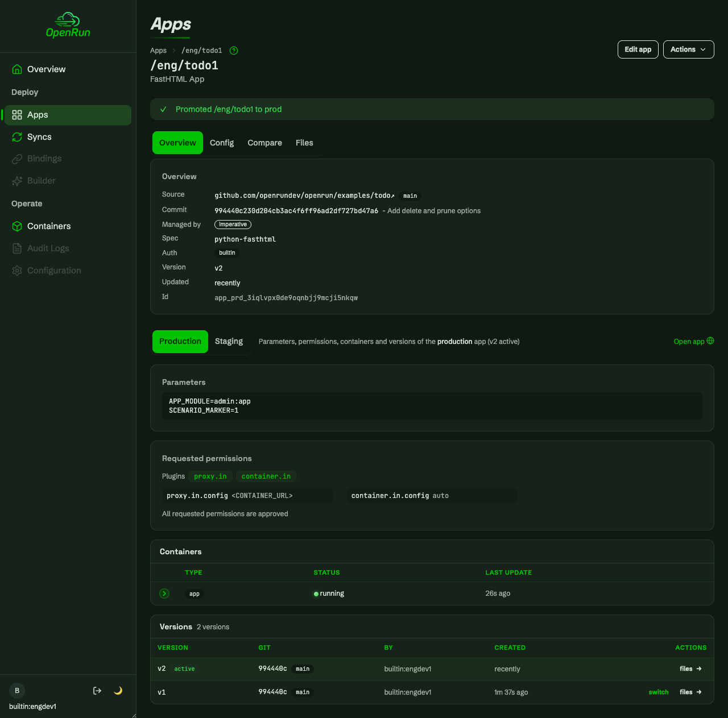Click the '26s ago' last update cell
The width and height of the screenshot is (728, 718).
point(498,594)
